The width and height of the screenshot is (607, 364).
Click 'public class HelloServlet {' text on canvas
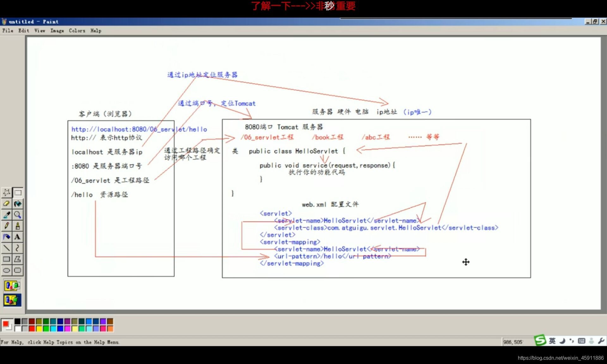pyautogui.click(x=297, y=151)
